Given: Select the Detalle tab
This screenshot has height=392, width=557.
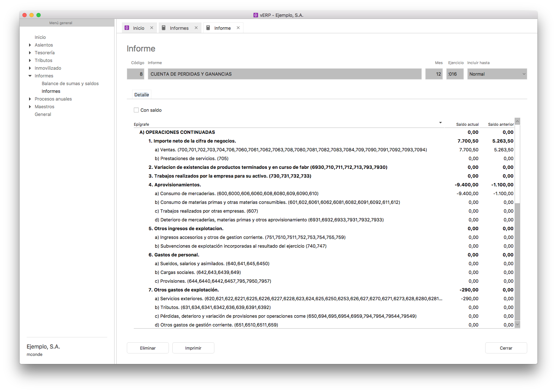Looking at the screenshot, I should (x=142, y=95).
